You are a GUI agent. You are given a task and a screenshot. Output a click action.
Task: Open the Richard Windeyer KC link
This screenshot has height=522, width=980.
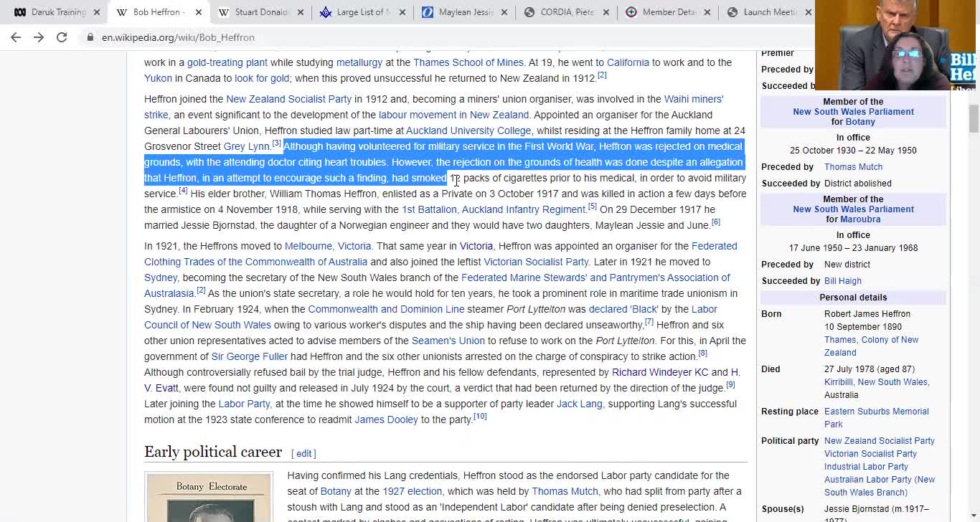tap(660, 372)
